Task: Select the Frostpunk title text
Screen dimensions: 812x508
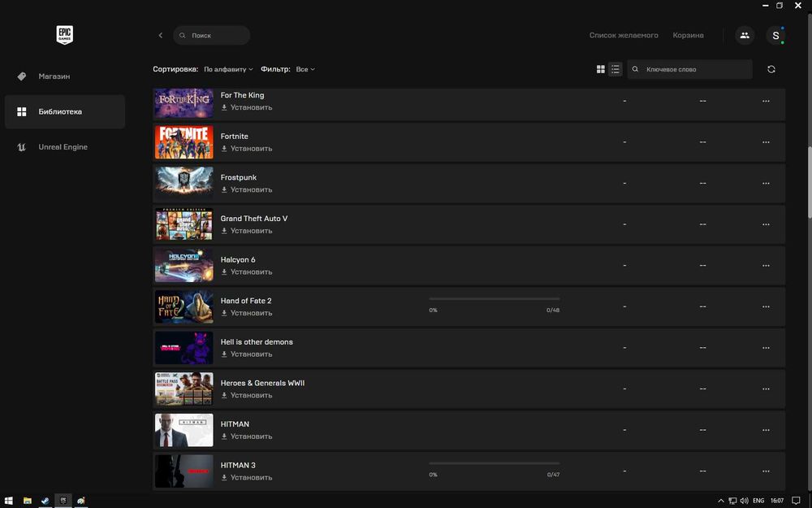Action: [x=238, y=177]
